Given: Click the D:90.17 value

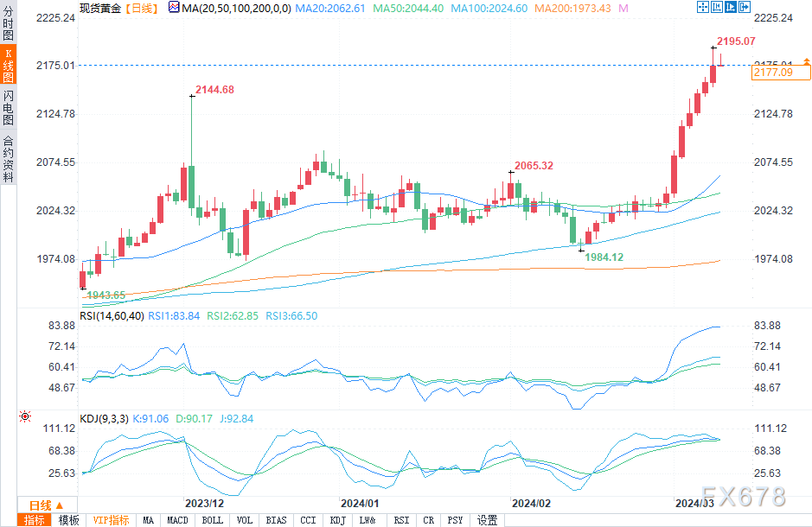Looking at the screenshot, I should [195, 419].
